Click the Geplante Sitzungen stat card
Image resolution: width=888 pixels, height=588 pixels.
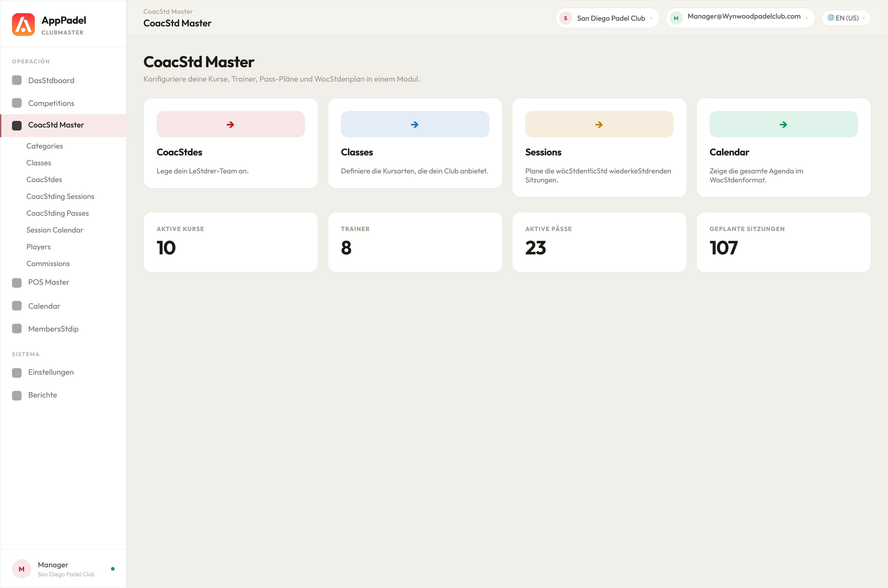(x=783, y=242)
